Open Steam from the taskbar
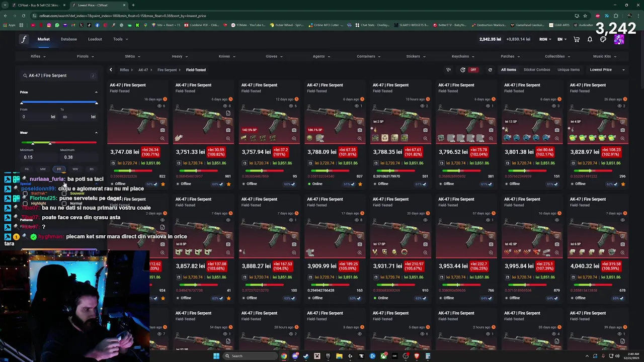Image resolution: width=644 pixels, height=362 pixels. [x=305, y=356]
